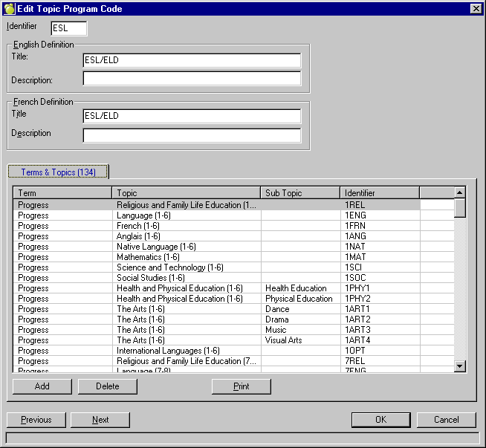Go to the Next topic record
The height and width of the screenshot is (448, 486).
click(x=100, y=420)
